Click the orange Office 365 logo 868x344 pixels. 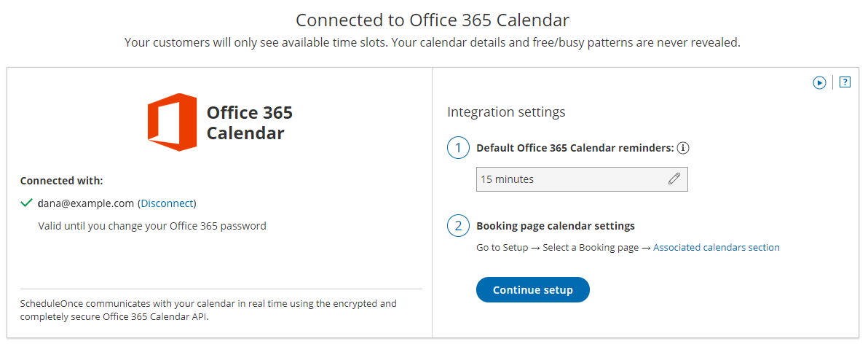coord(173,122)
